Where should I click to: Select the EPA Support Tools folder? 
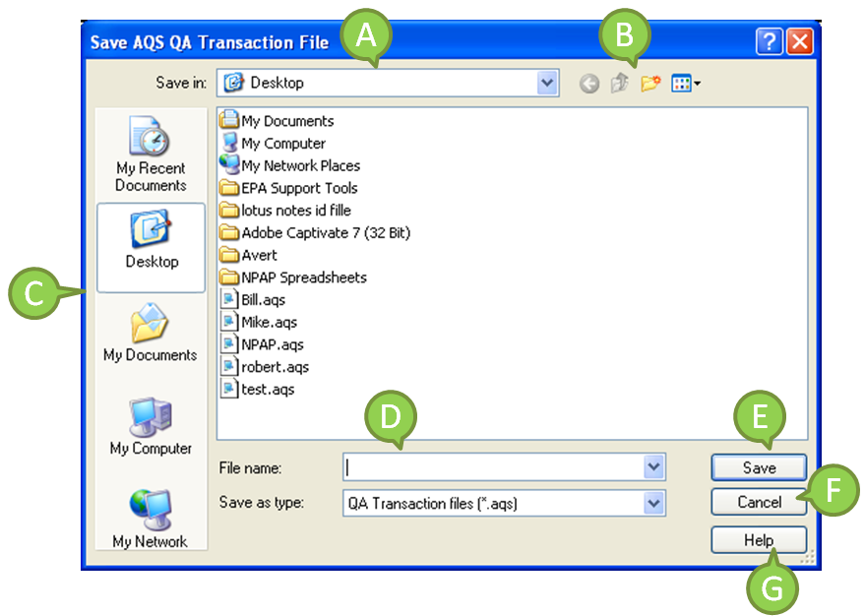click(298, 188)
